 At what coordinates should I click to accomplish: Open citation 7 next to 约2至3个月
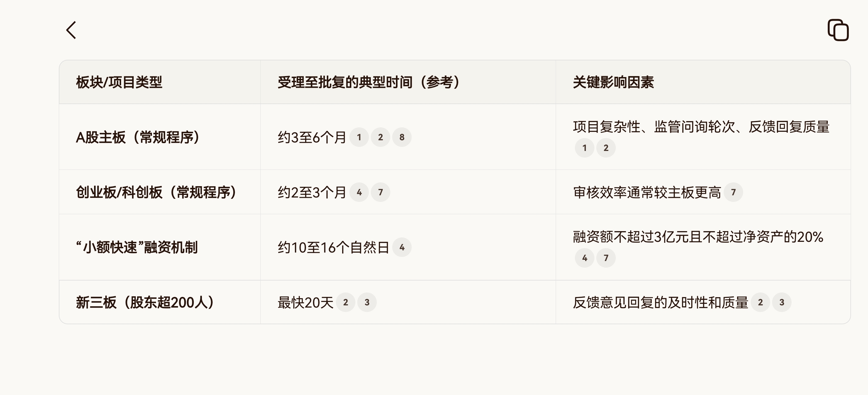point(381,192)
